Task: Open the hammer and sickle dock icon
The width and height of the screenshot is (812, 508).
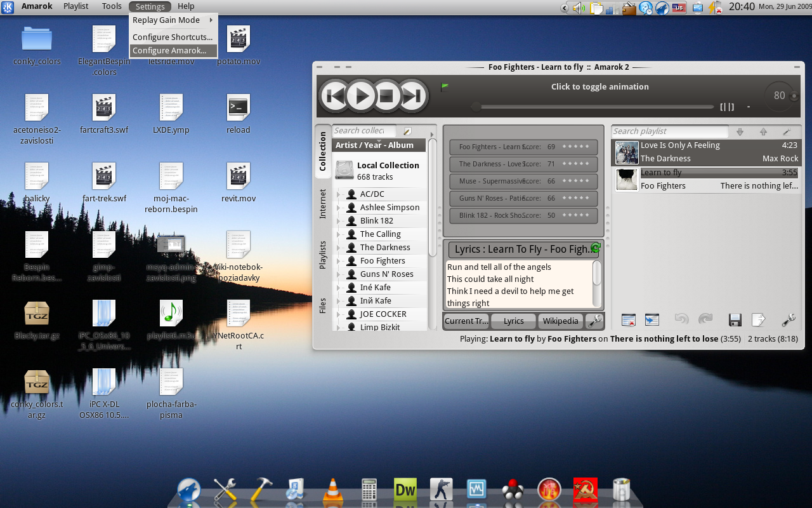Action: [x=585, y=490]
